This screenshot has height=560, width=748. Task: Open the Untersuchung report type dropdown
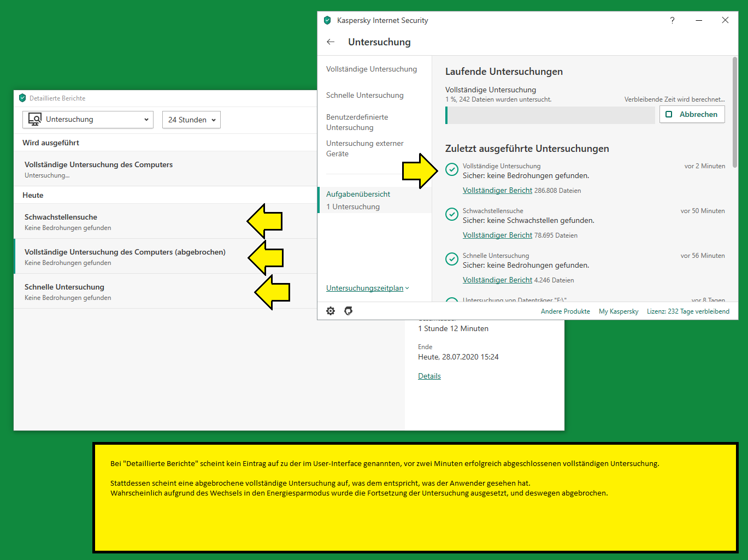pyautogui.click(x=88, y=120)
